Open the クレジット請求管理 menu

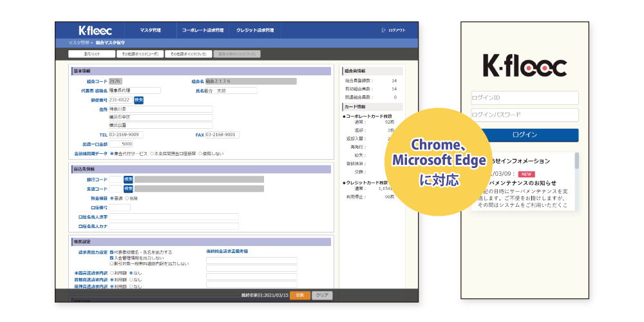[x=254, y=30]
